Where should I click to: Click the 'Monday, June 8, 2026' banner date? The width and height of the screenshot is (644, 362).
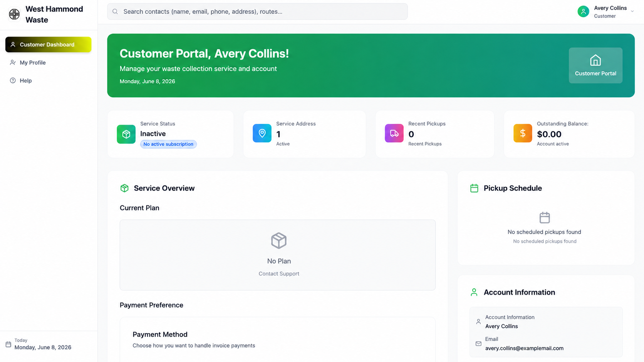point(147,81)
